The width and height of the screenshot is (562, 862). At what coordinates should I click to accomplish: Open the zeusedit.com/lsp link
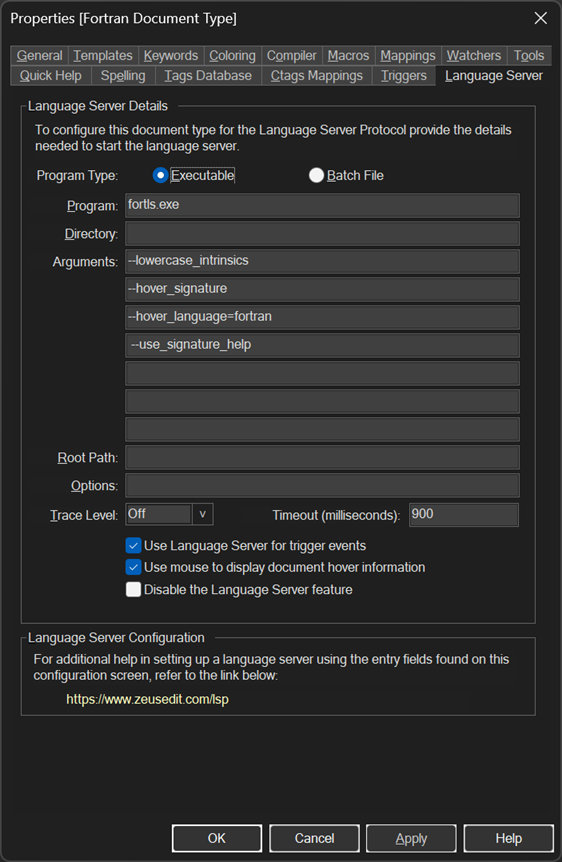[x=147, y=699]
